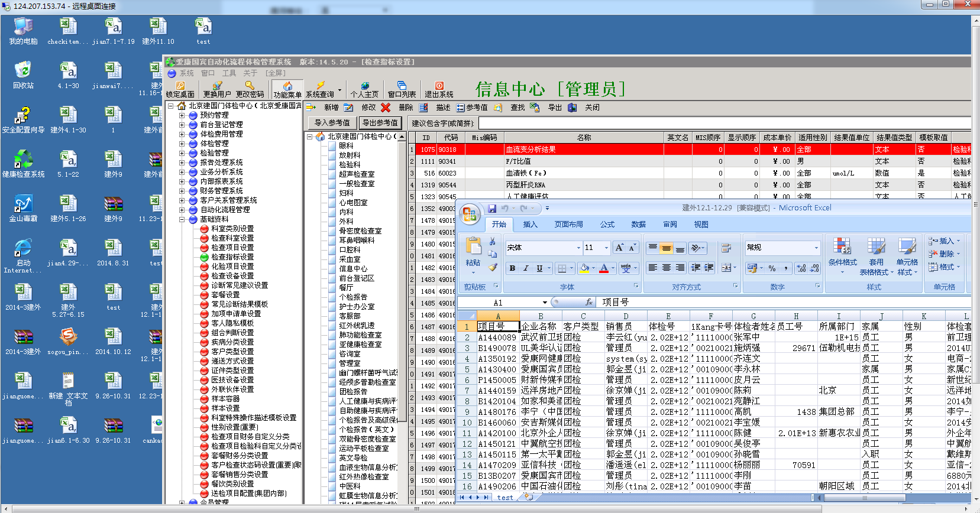This screenshot has width=980, height=513.
Task: Toggle underline formatting in Excel
Action: 539,268
